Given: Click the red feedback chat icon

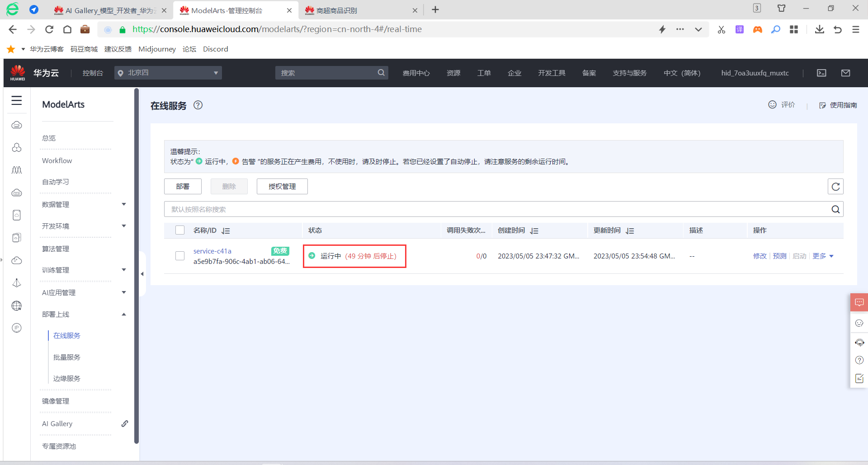Looking at the screenshot, I should coord(859,302).
